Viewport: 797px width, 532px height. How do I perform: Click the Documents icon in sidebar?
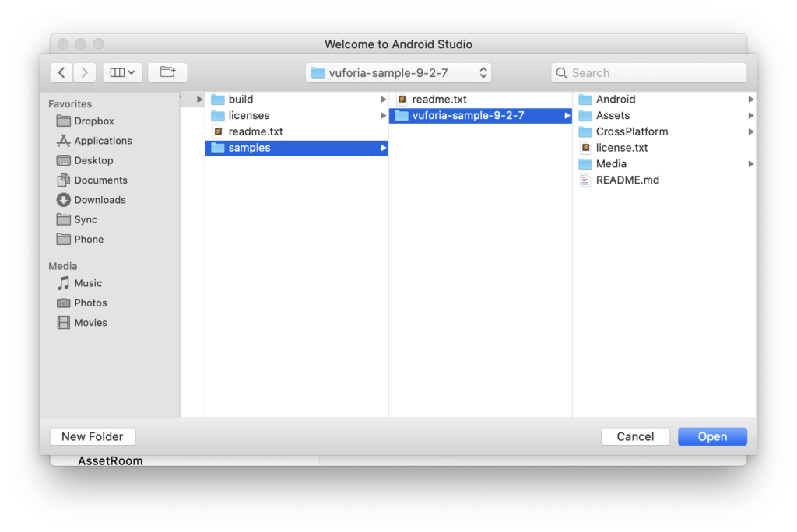pos(64,180)
